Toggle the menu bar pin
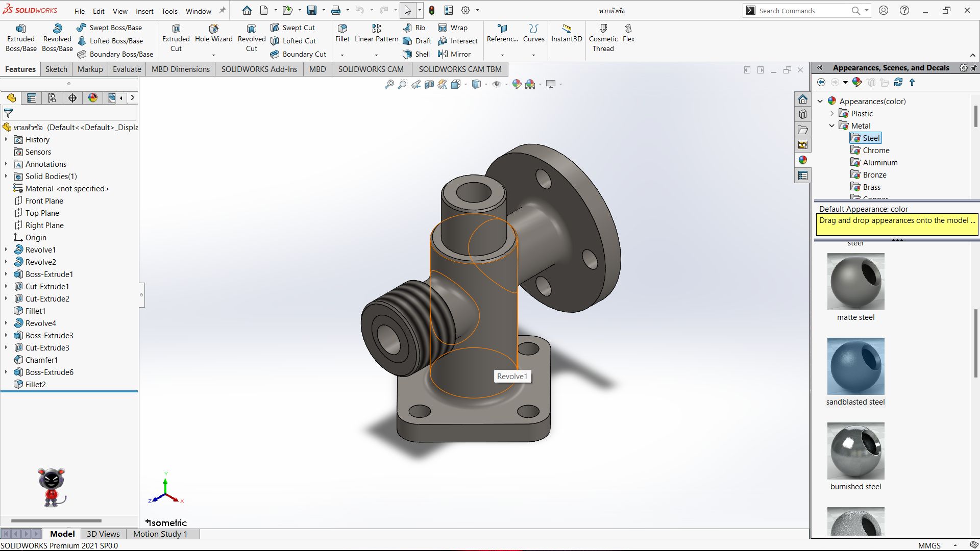This screenshot has width=980, height=551. click(x=223, y=11)
